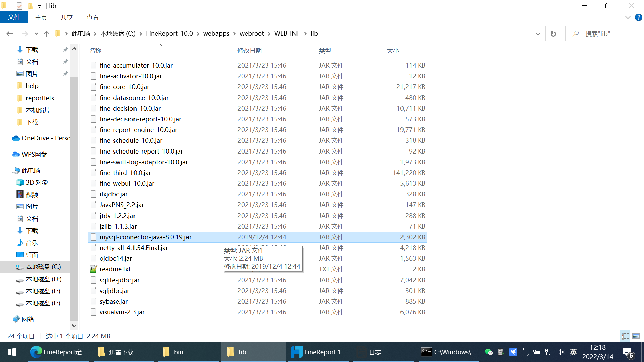Open 本机照片 folder in sidebar
Screen dimensions: 644x362
tap(38, 110)
